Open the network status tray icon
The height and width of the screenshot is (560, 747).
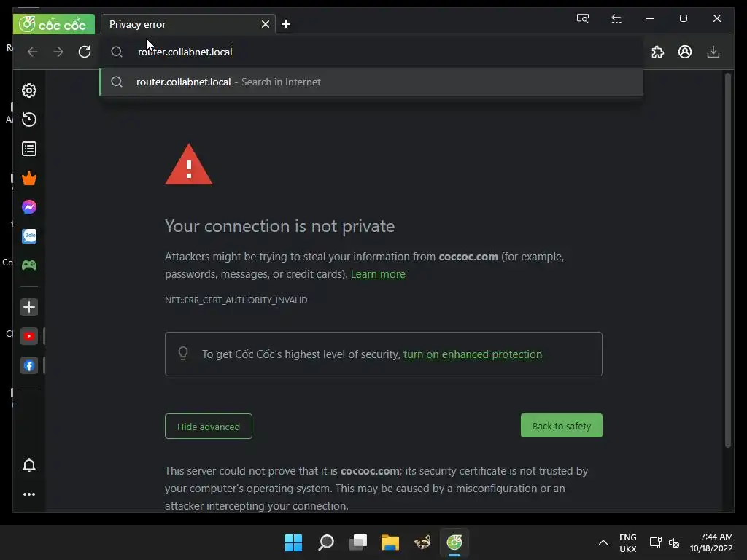[x=656, y=542]
